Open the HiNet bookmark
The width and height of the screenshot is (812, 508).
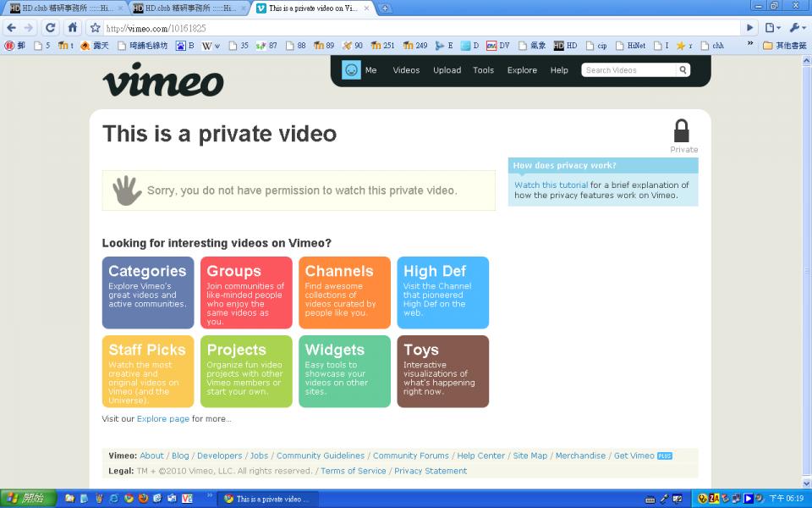click(630, 46)
